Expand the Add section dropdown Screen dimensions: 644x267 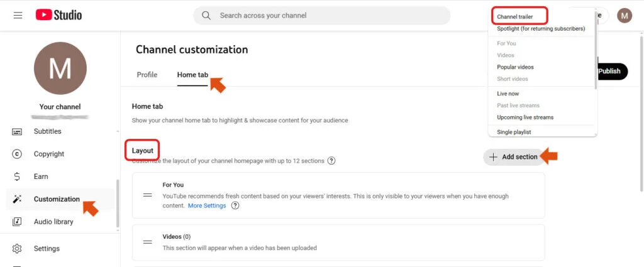[x=513, y=157]
